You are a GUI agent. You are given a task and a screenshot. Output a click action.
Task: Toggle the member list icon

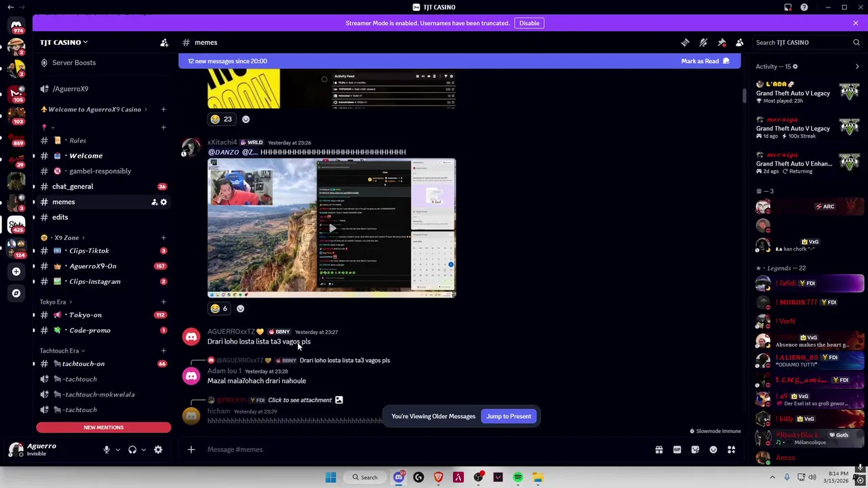pos(740,43)
